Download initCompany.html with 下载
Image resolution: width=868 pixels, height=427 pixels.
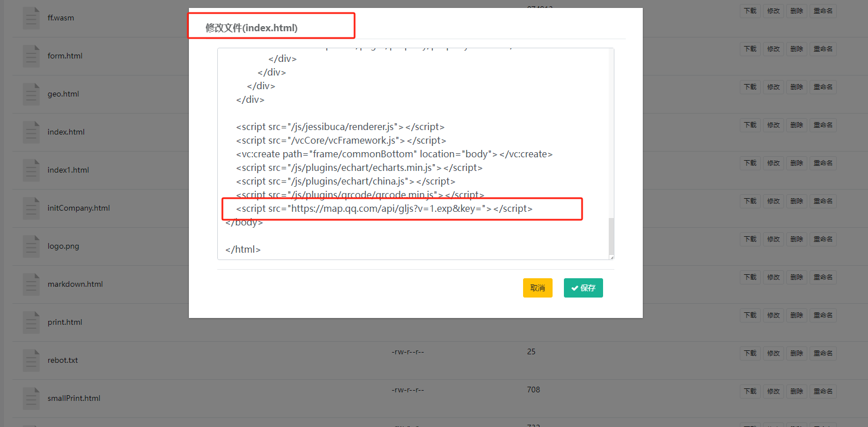click(x=750, y=201)
